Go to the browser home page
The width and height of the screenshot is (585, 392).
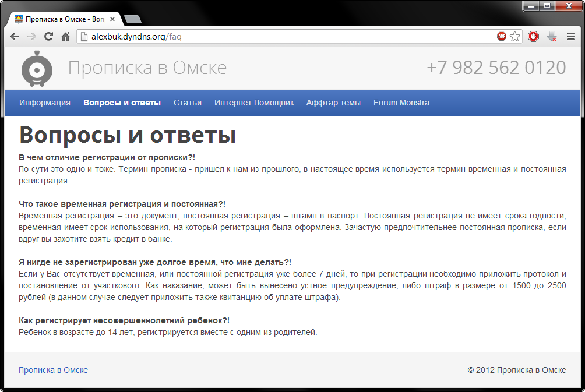point(66,37)
